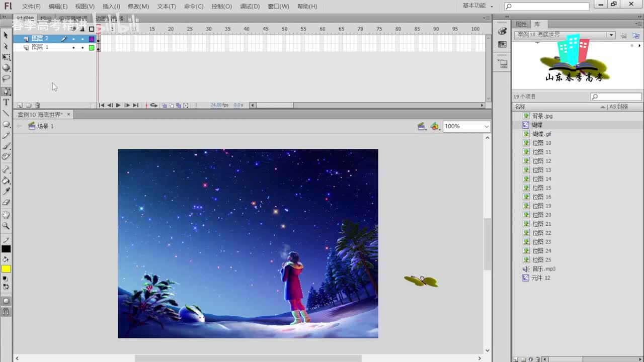Click the black stroke color swatch
The width and height of the screenshot is (644, 362).
tap(6, 249)
